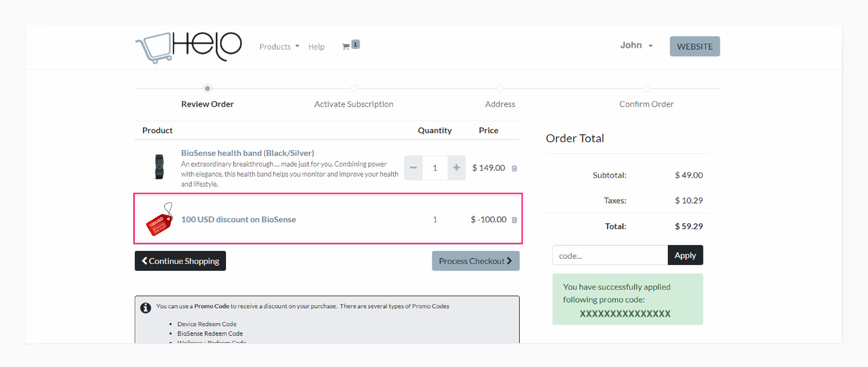The width and height of the screenshot is (868, 367).
Task: Click the Promo Code info icon
Action: (x=145, y=307)
